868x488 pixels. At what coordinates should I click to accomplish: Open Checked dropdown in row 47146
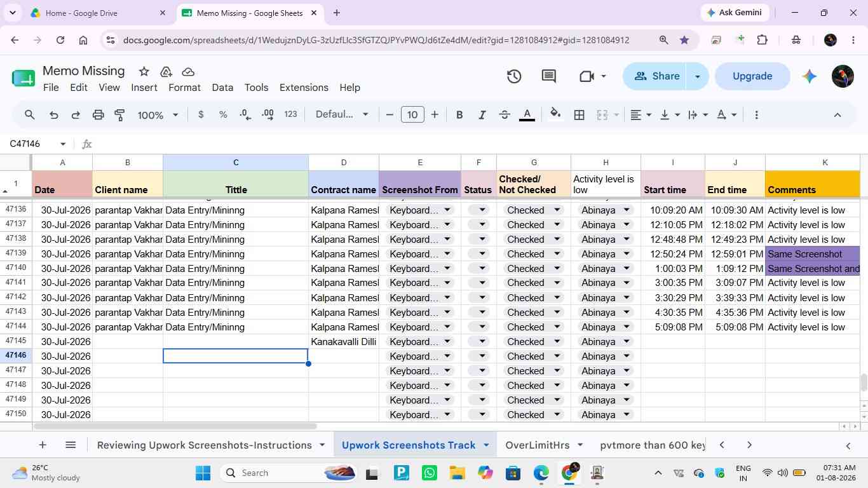pos(533,356)
